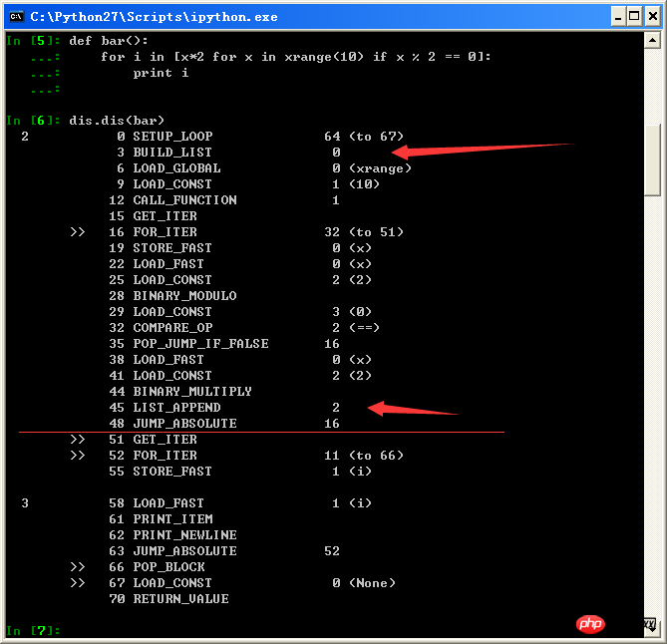Click the LOAD_CONST at offset 9

[172, 184]
